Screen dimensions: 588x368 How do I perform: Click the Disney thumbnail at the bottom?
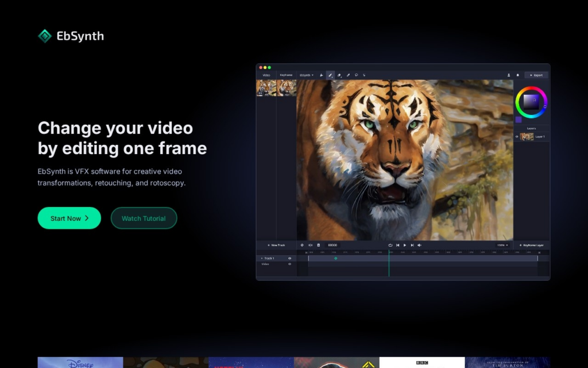80,362
